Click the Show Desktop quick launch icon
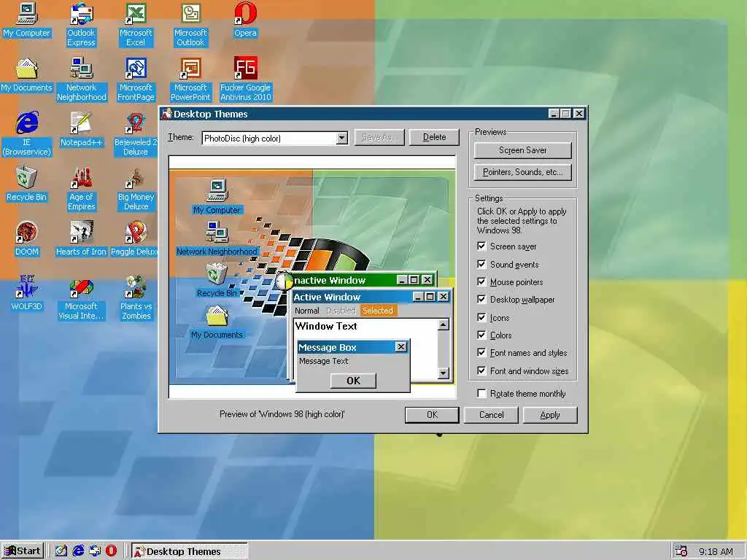 61,551
